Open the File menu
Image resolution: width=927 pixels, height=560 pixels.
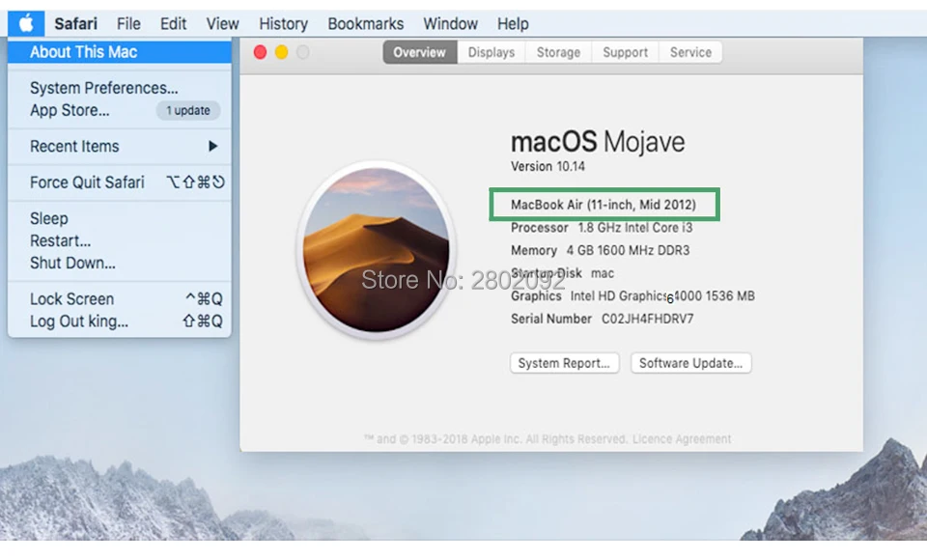point(128,23)
